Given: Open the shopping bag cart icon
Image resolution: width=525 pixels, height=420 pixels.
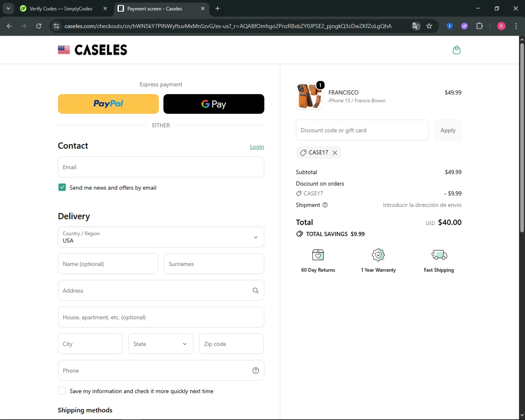Looking at the screenshot, I should click(456, 50).
